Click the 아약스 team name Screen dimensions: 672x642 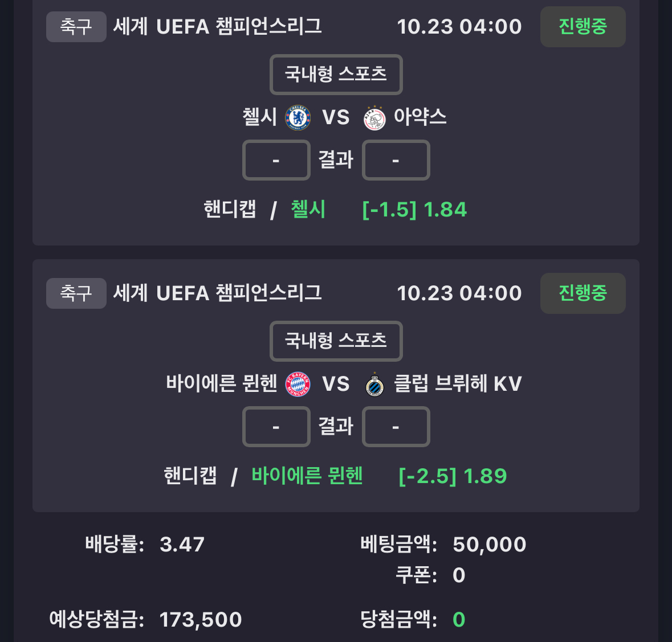pos(420,117)
